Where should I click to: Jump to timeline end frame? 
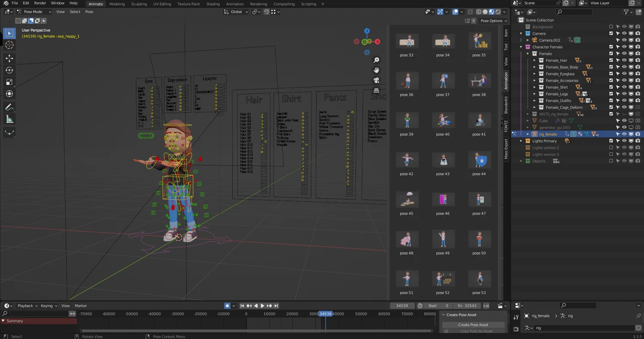tap(276, 306)
